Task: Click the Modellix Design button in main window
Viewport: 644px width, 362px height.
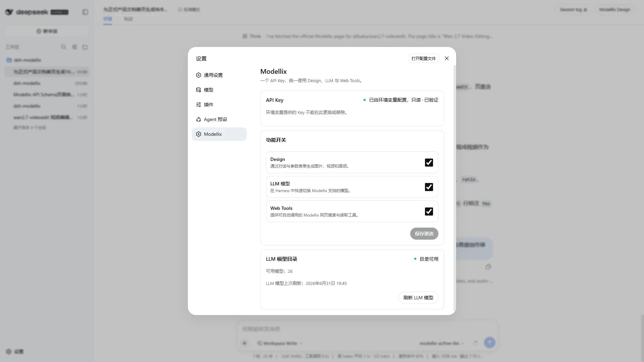Action: click(x=614, y=10)
